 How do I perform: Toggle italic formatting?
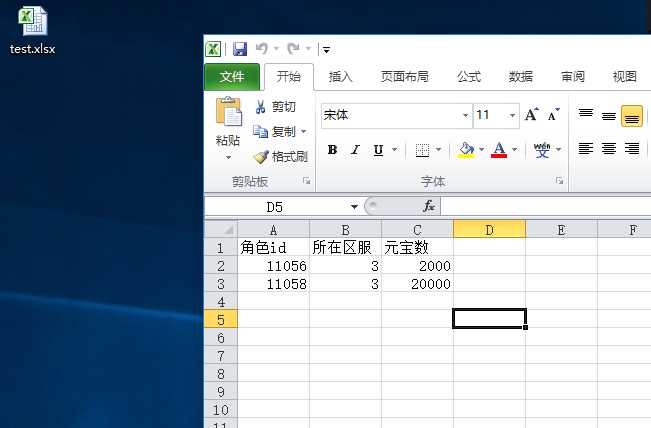tap(355, 150)
